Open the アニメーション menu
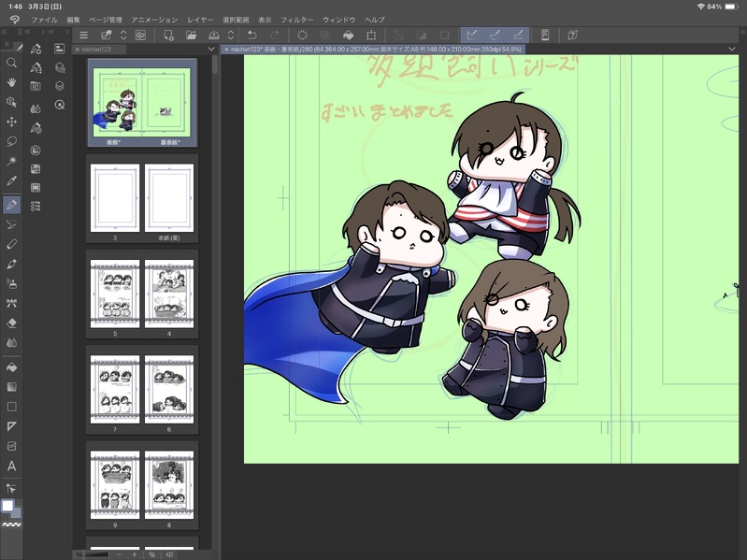 (154, 20)
